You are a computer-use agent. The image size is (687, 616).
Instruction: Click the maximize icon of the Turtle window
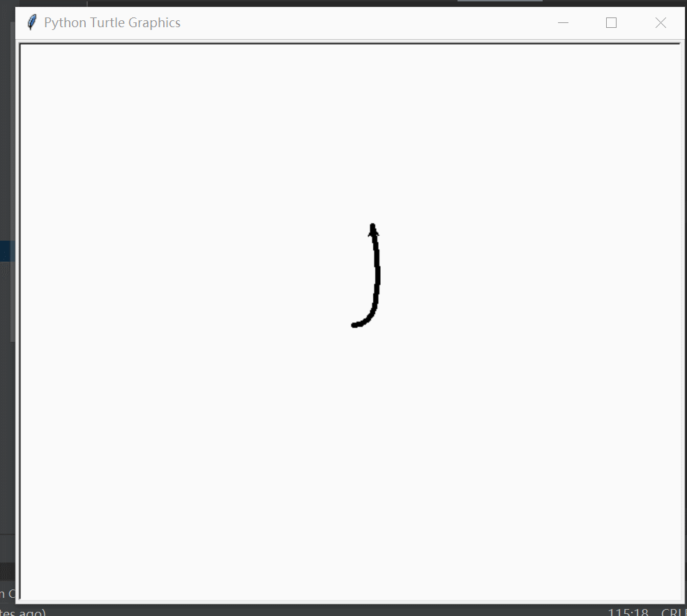click(x=611, y=22)
